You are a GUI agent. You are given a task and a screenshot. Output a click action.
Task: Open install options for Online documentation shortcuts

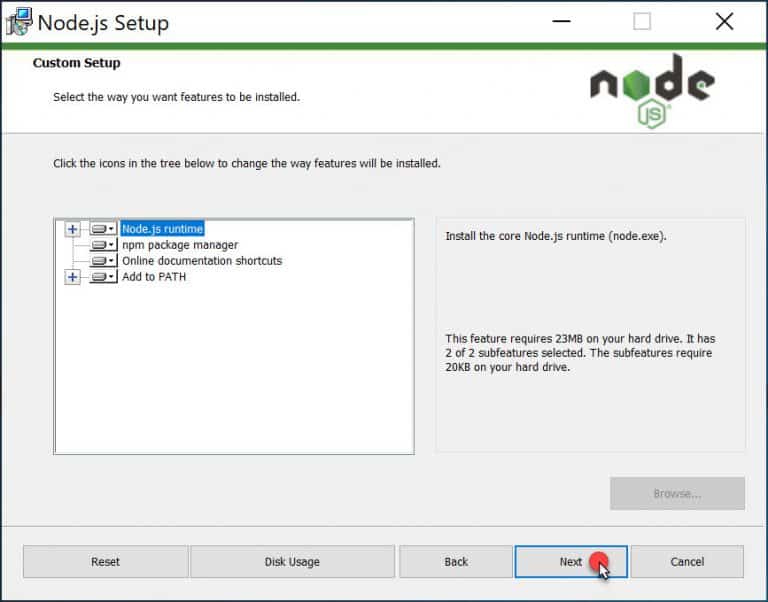tap(103, 261)
